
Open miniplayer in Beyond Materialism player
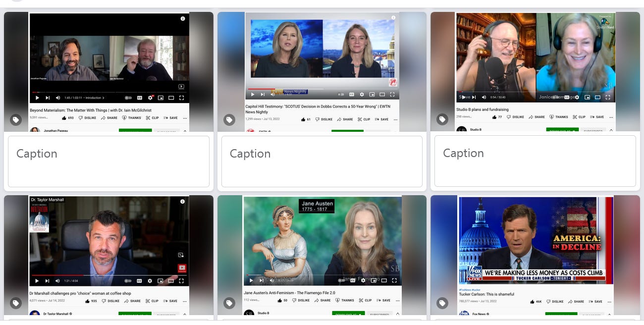(x=161, y=98)
